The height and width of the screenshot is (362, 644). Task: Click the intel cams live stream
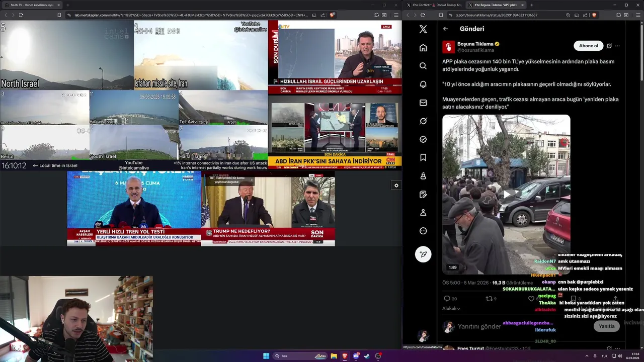[x=134, y=95]
